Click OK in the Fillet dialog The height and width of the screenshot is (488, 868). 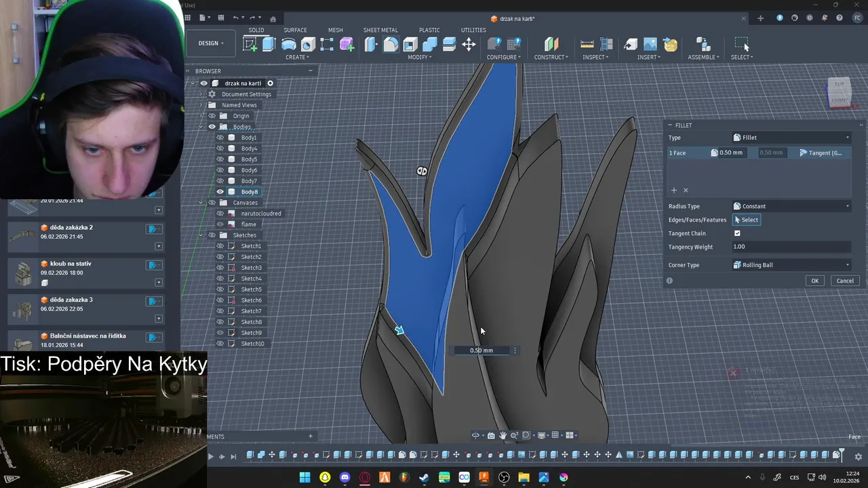point(814,281)
